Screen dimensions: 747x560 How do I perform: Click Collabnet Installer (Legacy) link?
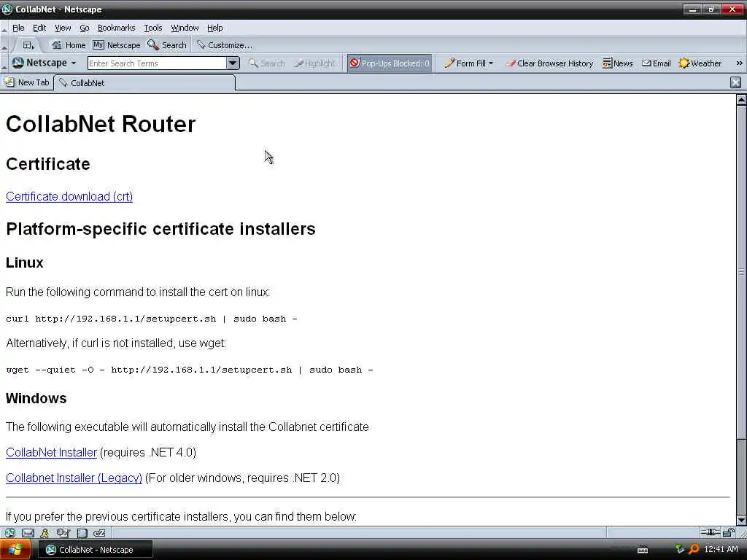(74, 478)
